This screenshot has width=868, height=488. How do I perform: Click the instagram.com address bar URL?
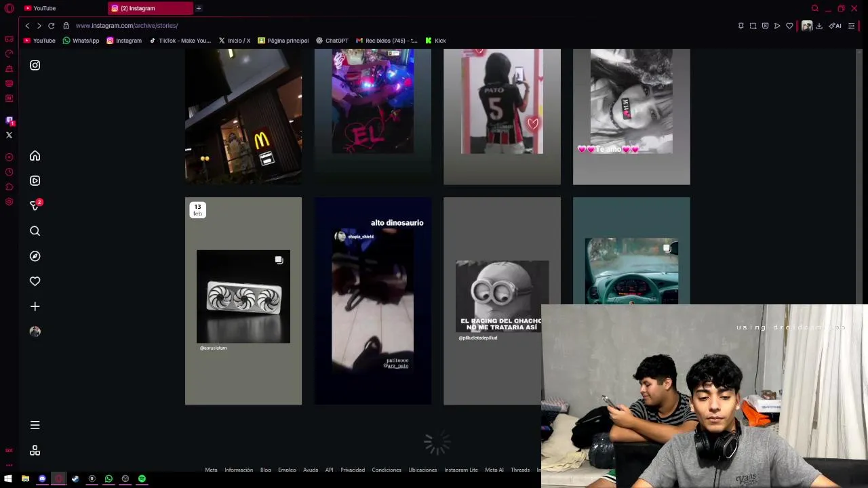127,26
